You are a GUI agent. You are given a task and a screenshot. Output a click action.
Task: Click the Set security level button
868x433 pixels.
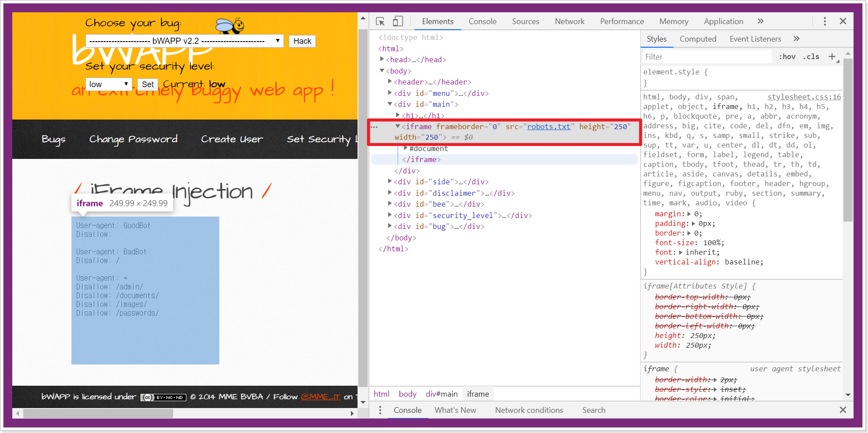click(148, 84)
